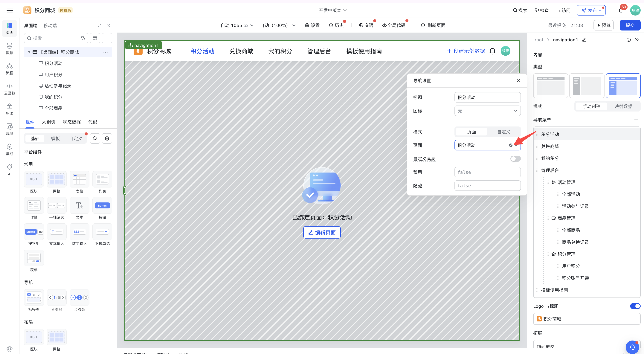Switch to the 代码 tab
This screenshot has width=644, height=354.
pyautogui.click(x=92, y=122)
